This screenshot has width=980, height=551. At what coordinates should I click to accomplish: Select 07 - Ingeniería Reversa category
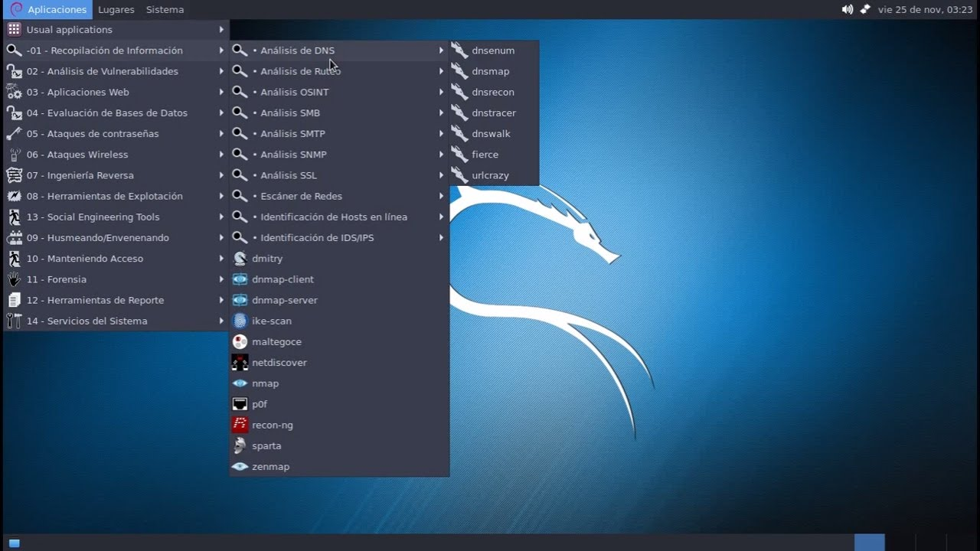[x=116, y=175]
